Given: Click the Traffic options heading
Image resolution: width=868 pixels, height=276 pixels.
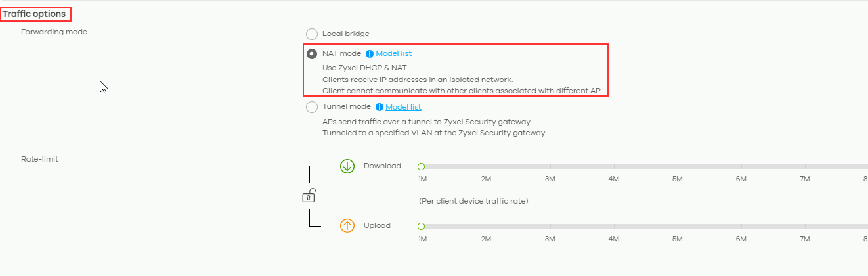Looking at the screenshot, I should tap(34, 14).
